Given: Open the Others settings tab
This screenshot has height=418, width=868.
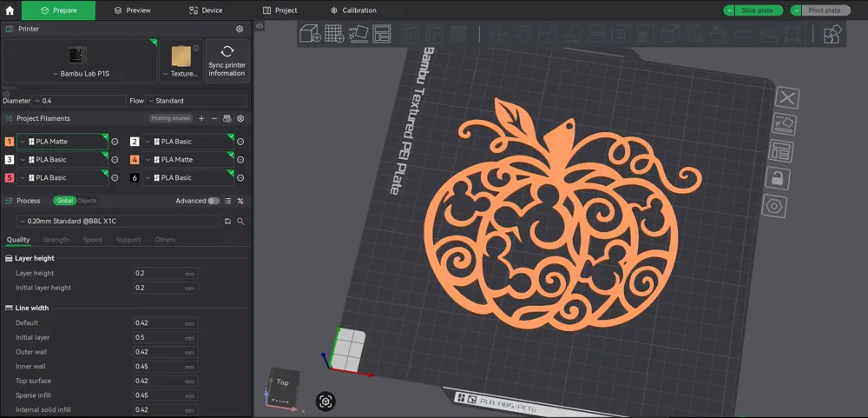Looking at the screenshot, I should (x=165, y=240).
